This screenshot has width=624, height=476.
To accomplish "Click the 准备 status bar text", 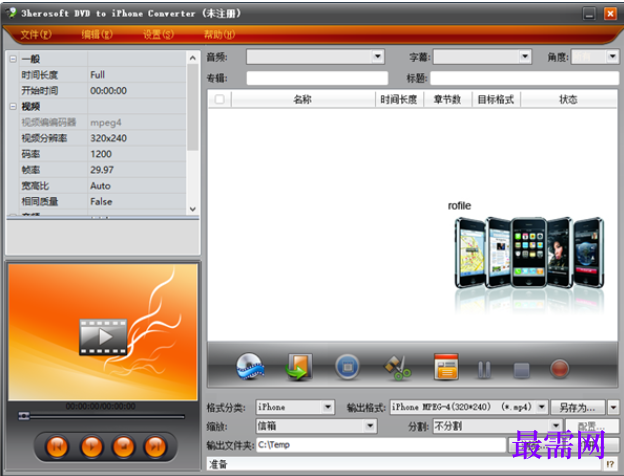I will tap(218, 464).
